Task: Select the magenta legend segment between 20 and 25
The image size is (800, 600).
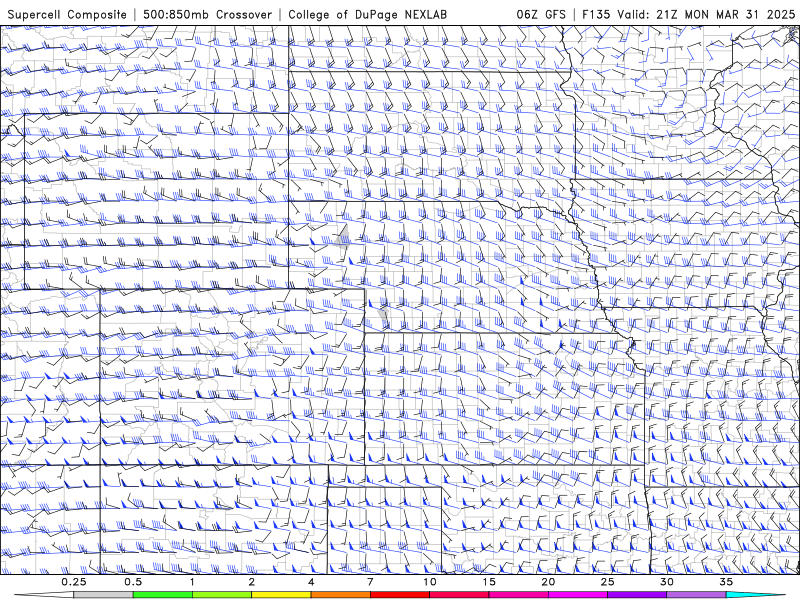Action: coord(578,595)
